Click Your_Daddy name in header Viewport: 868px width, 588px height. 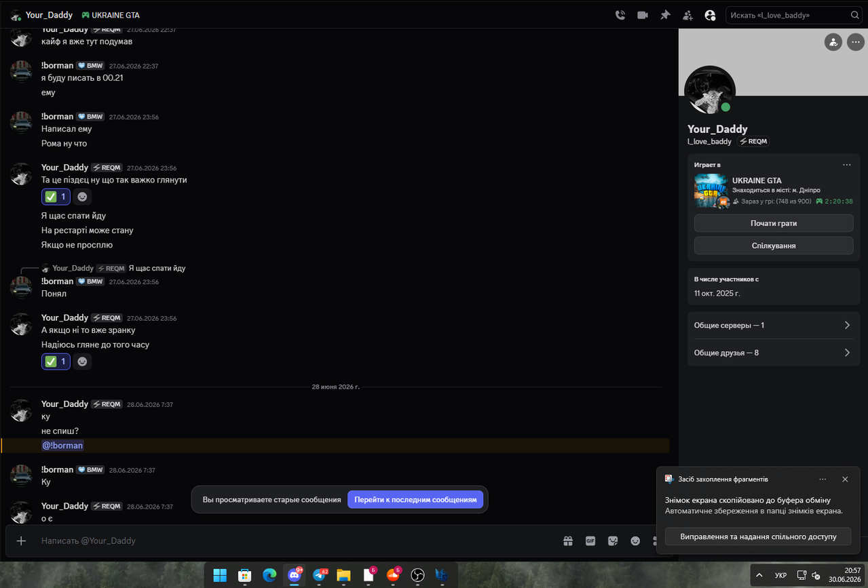(x=49, y=15)
